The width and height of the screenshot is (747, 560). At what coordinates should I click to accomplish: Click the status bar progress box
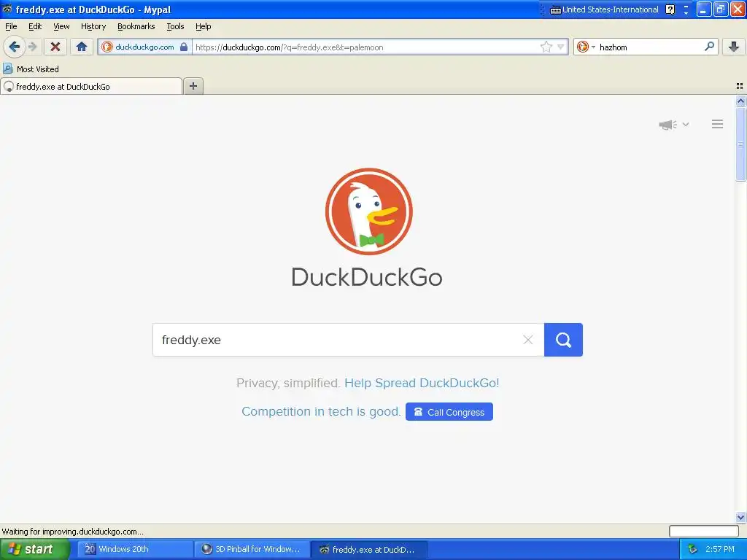point(704,531)
